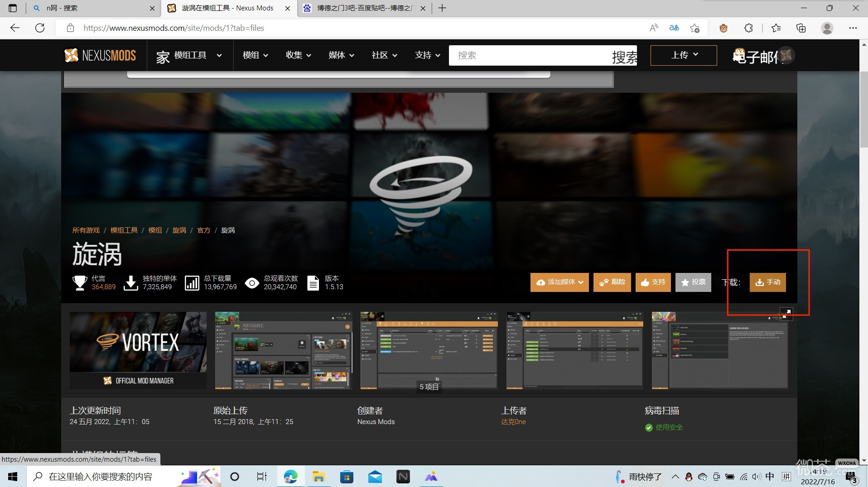
Task: Click the browser profile avatar
Action: click(x=827, y=28)
